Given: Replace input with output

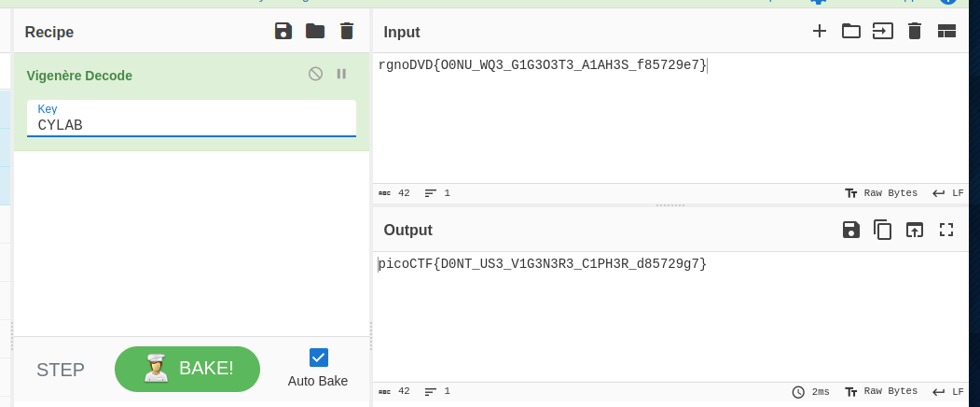Looking at the screenshot, I should point(915,230).
